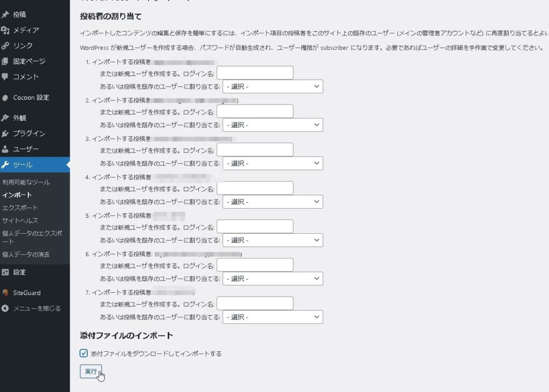Open the existing-user dropdown for author 1
549x392 pixels.
(273, 86)
